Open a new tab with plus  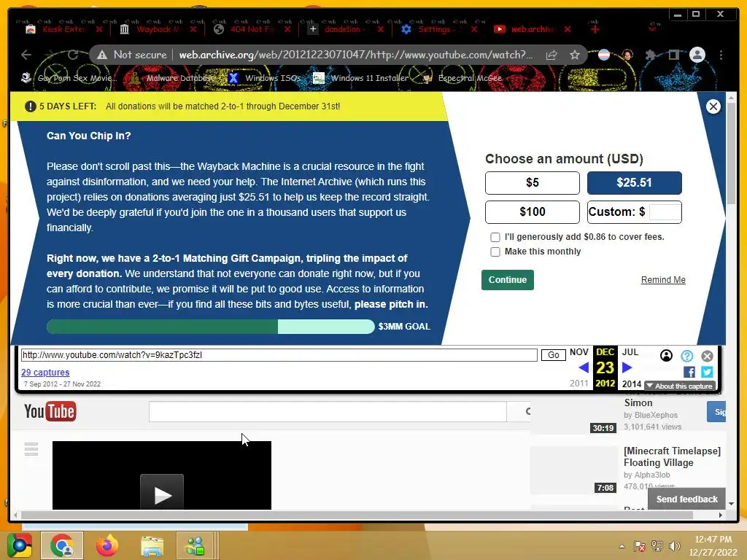click(595, 29)
